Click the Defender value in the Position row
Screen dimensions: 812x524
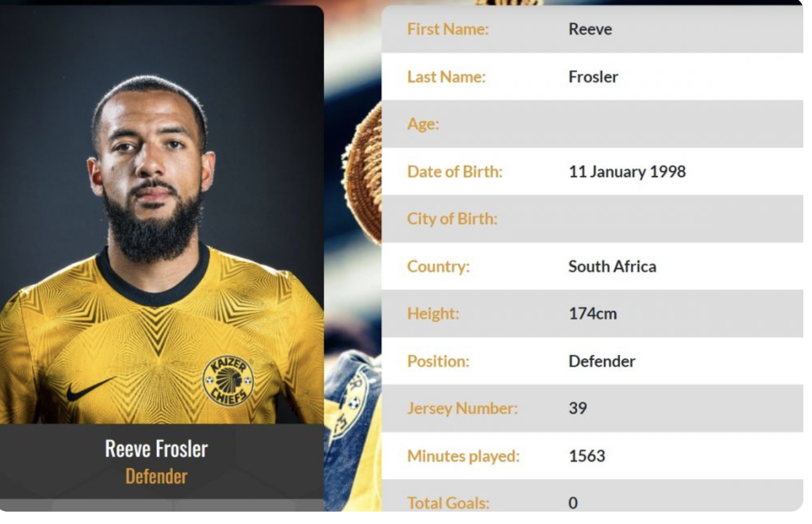pos(601,361)
